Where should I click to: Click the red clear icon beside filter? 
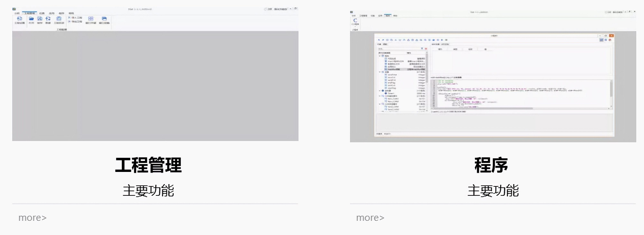pyautogui.click(x=426, y=49)
